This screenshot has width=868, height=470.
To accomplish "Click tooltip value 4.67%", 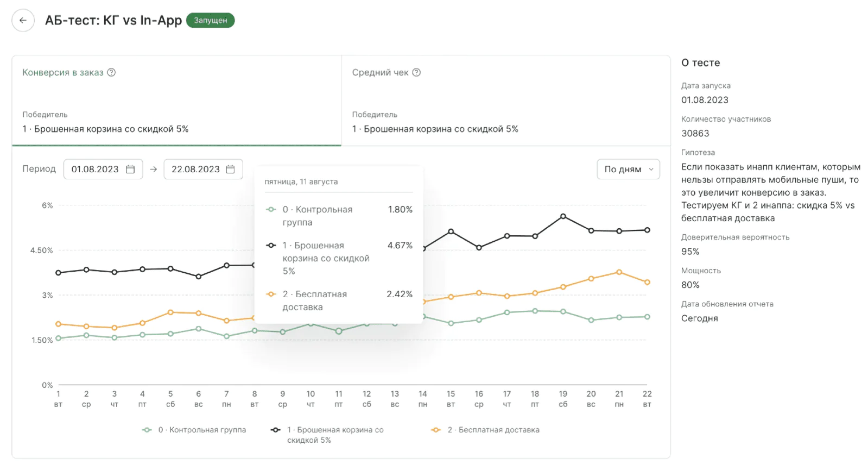I will (400, 246).
